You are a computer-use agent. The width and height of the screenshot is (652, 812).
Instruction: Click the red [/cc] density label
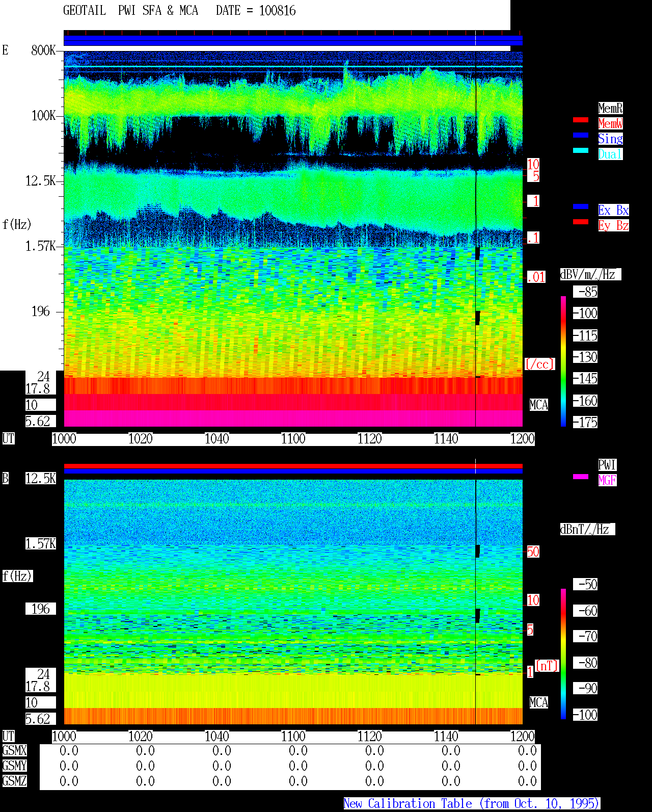(539, 364)
